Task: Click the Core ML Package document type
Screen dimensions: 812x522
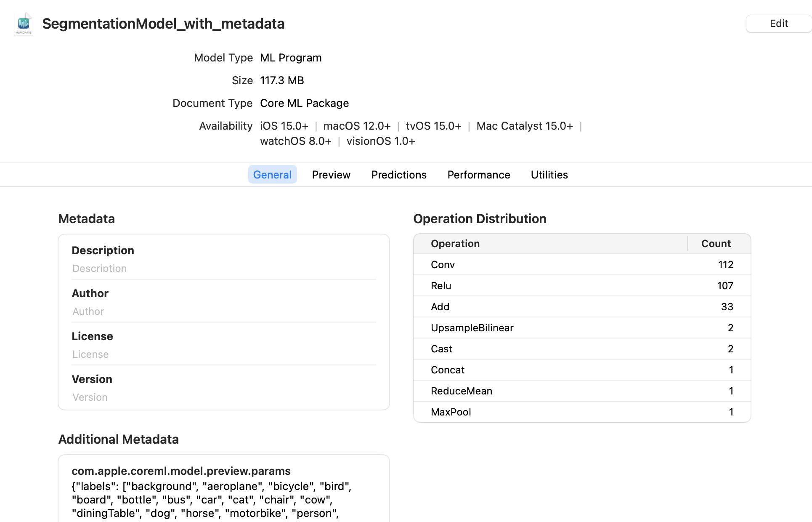Action: pyautogui.click(x=304, y=103)
